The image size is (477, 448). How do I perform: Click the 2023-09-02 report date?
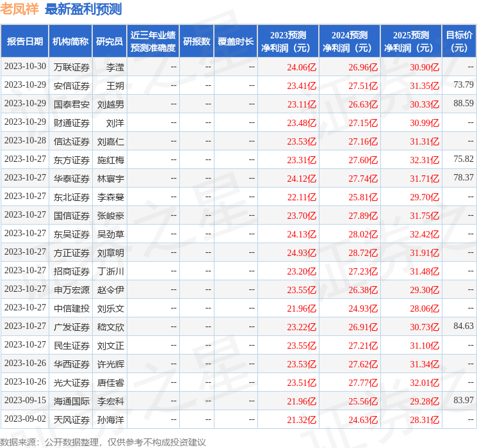coord(25,419)
